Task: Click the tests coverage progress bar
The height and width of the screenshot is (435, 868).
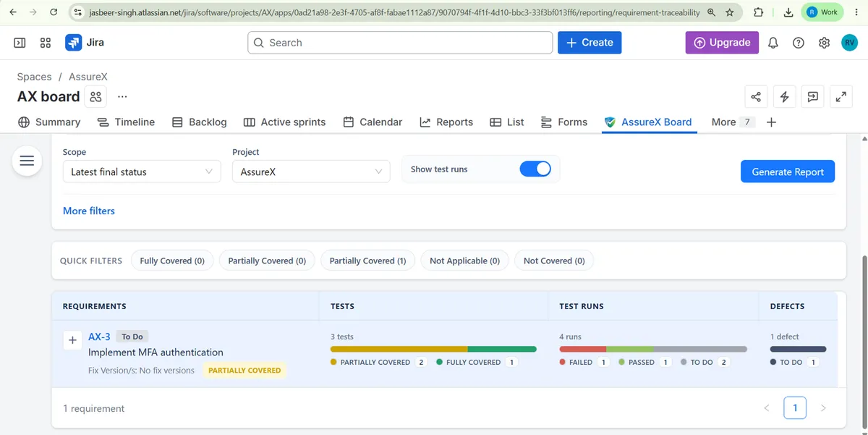Action: (433, 349)
